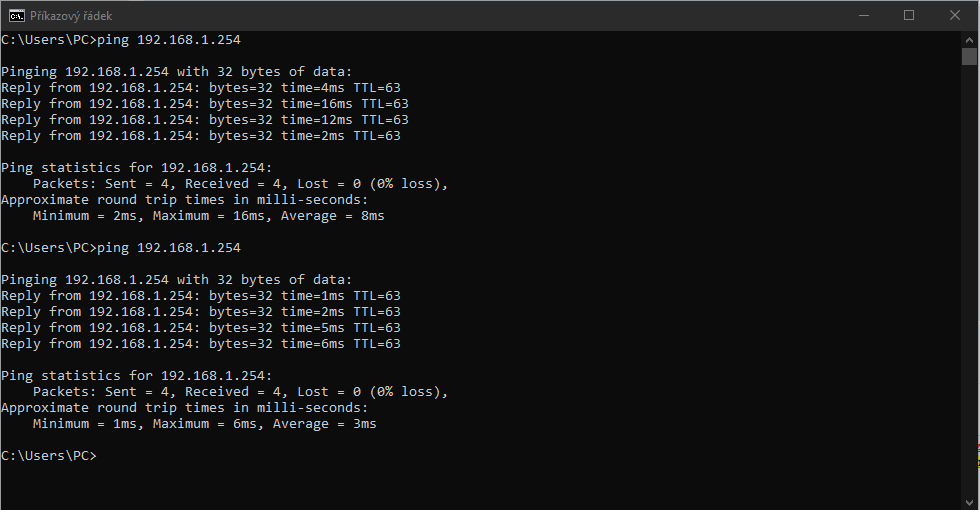Click the Příkazový řádek title text
Screen dimensions: 980x510
[71, 16]
